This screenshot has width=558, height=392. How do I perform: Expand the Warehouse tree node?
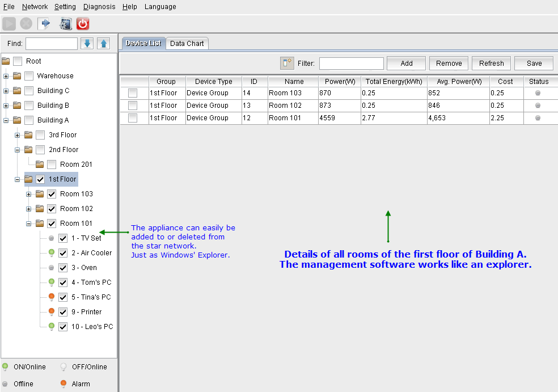(6, 76)
